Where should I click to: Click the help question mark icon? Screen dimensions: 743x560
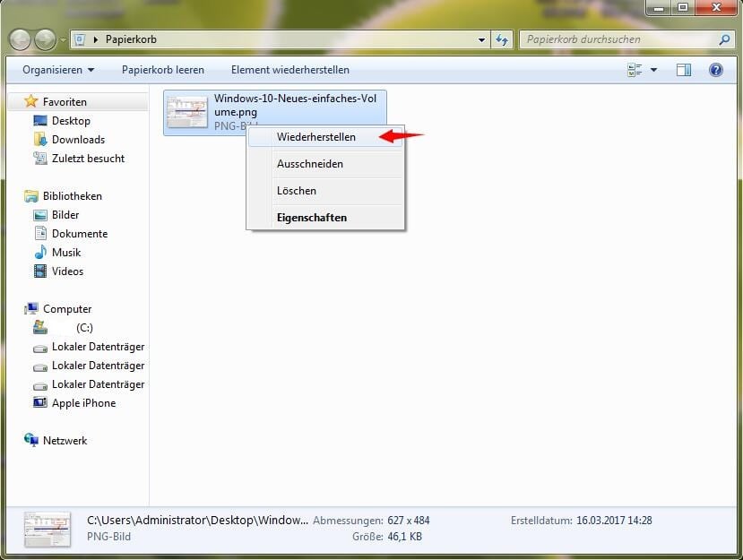point(715,70)
